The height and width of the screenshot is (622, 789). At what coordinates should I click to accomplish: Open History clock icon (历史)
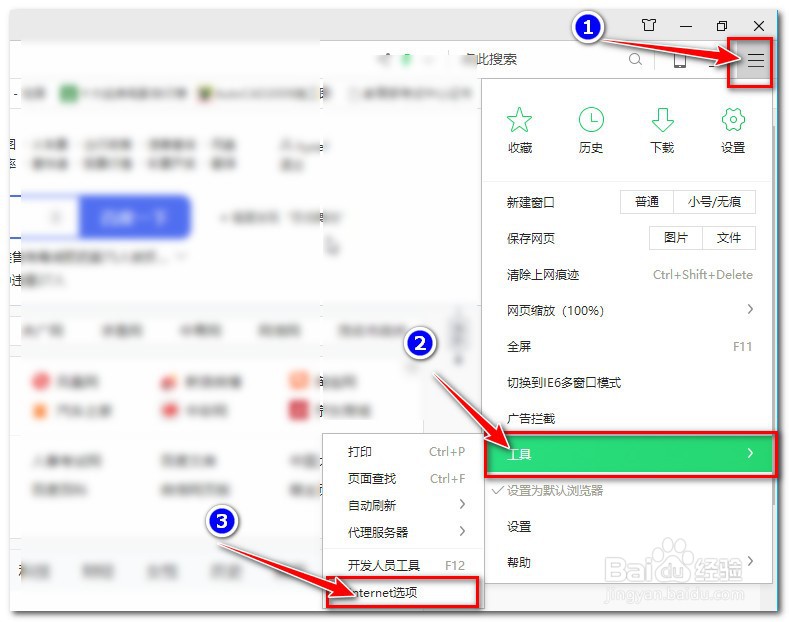[591, 130]
